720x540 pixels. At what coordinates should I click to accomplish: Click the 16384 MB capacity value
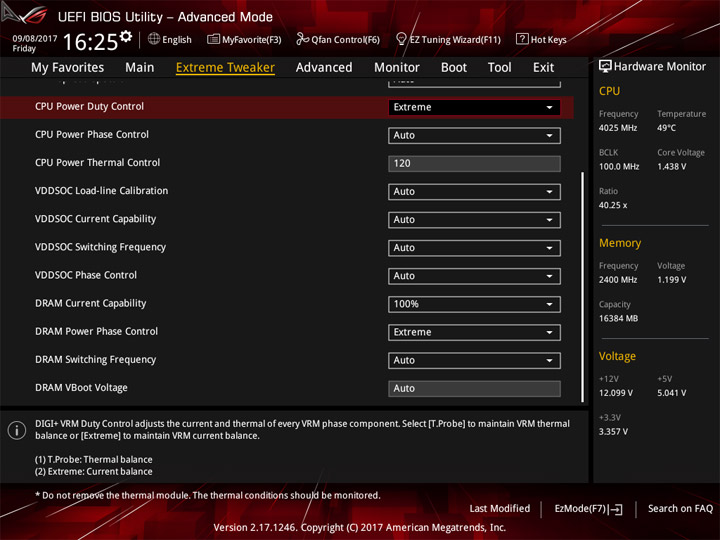click(x=618, y=318)
